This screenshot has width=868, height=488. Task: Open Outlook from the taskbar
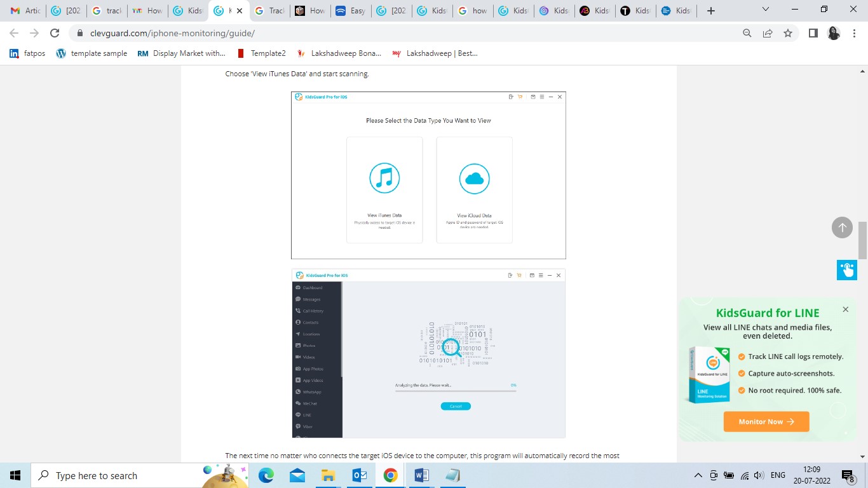point(359,475)
